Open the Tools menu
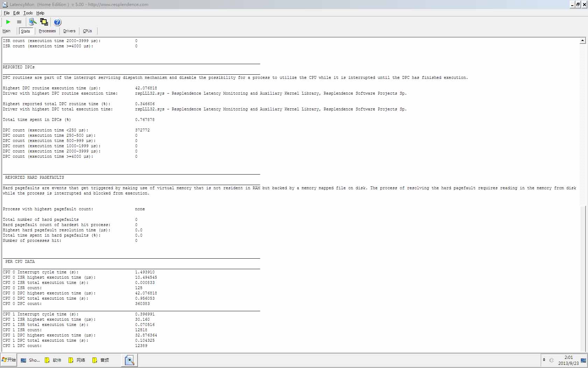 (x=28, y=13)
